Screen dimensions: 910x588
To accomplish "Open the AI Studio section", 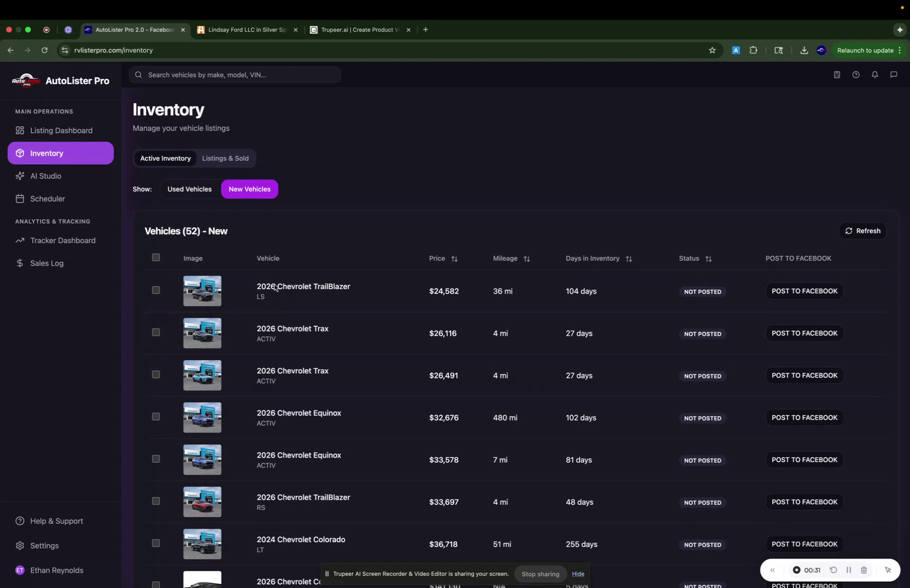I will click(x=45, y=176).
